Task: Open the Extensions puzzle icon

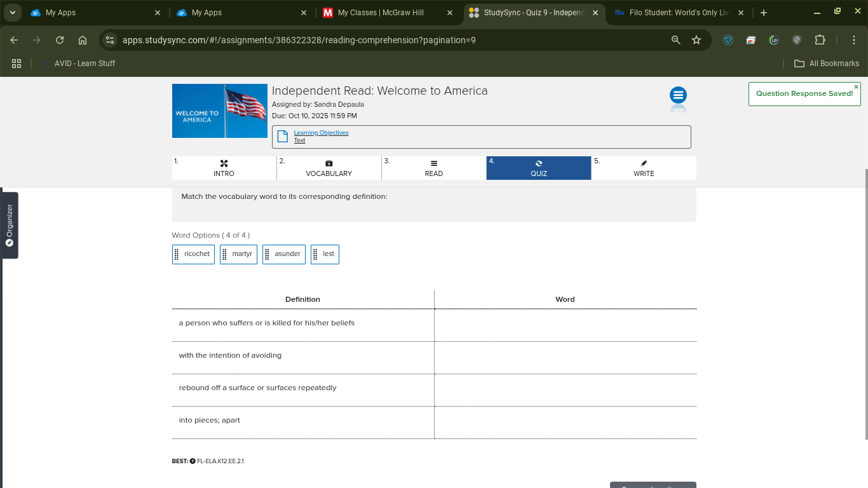Action: click(x=820, y=40)
